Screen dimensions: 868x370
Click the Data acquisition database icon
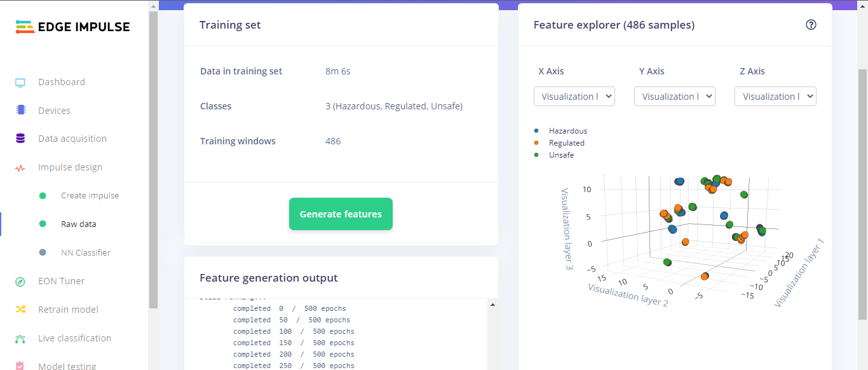click(20, 139)
